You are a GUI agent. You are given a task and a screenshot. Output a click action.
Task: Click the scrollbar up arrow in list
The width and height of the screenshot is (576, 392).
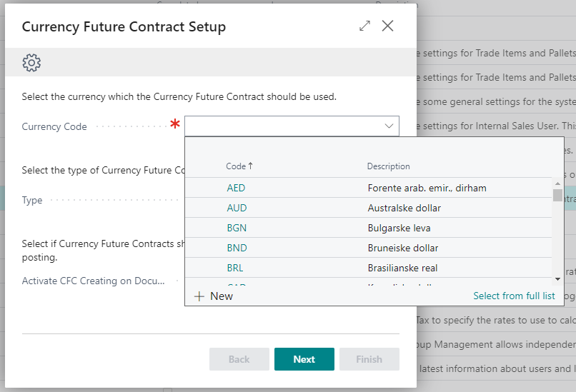(557, 184)
